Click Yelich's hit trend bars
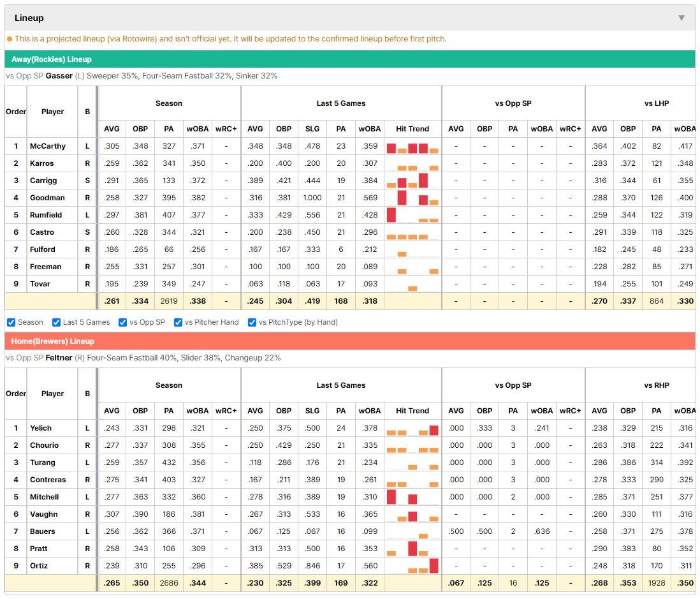700x599 pixels. tap(412, 429)
